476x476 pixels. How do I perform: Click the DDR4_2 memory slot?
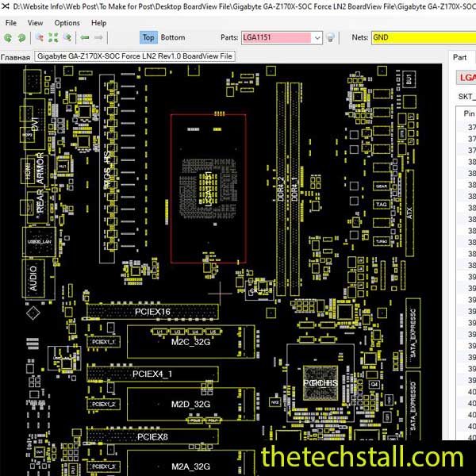click(281, 189)
